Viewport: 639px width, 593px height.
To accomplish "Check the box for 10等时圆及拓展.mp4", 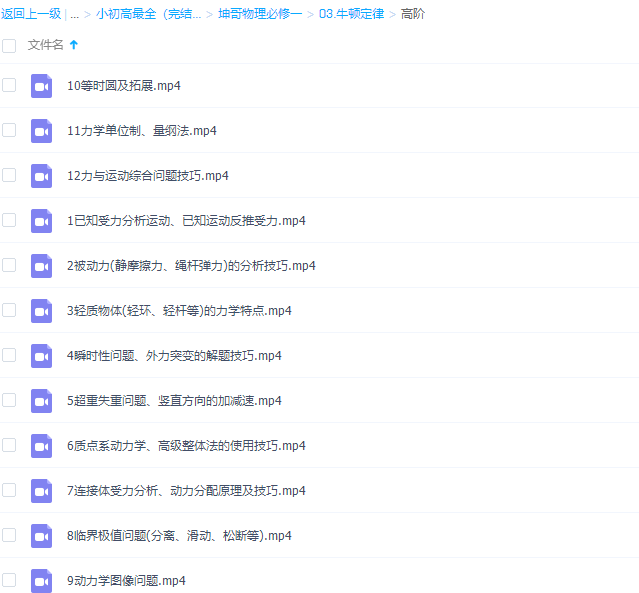I will (9, 85).
